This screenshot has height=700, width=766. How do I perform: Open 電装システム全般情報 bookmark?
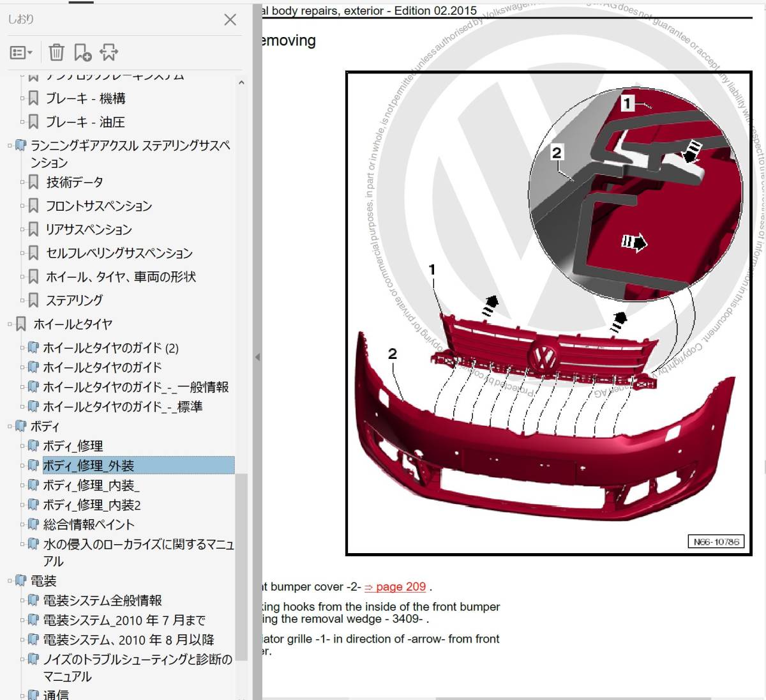pyautogui.click(x=102, y=600)
